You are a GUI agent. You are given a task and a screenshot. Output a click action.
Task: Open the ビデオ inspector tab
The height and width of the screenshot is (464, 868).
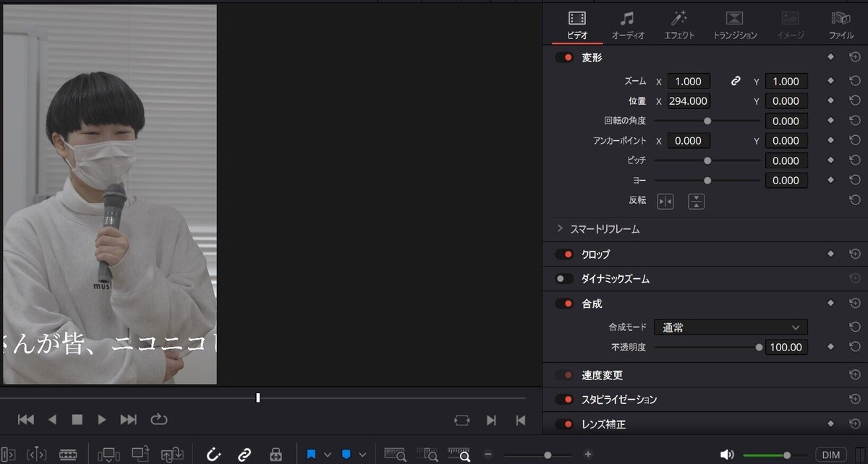click(x=576, y=25)
